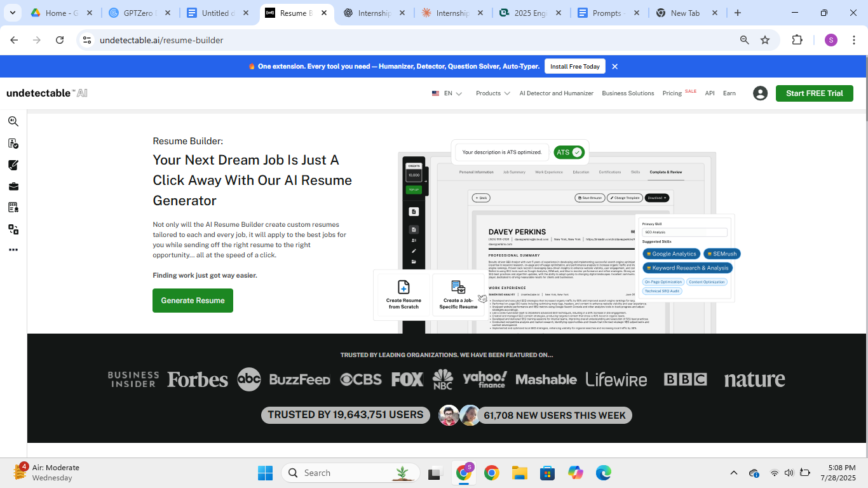This screenshot has width=868, height=488.
Task: Switch to the Home Google Drive tab
Action: (x=62, y=13)
